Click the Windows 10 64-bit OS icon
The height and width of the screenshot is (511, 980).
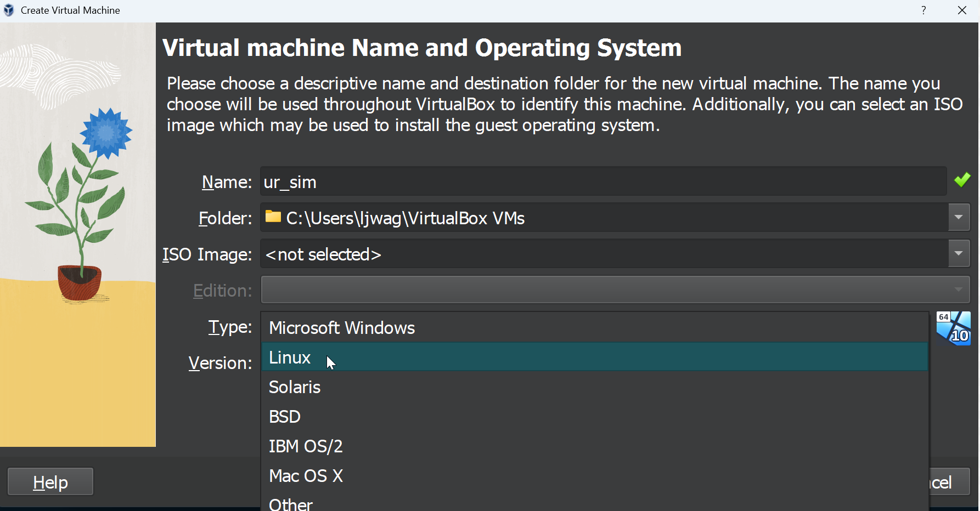tap(954, 328)
